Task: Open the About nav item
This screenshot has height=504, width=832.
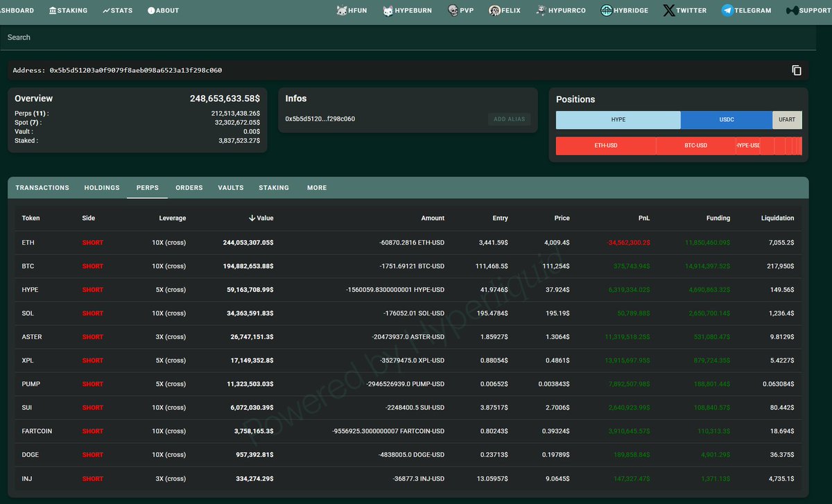Action: click(x=163, y=10)
